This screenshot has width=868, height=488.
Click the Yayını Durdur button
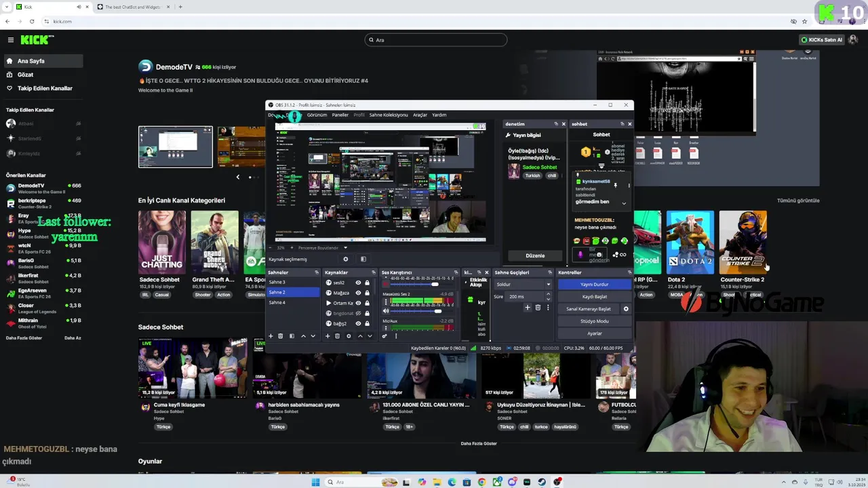tap(595, 284)
